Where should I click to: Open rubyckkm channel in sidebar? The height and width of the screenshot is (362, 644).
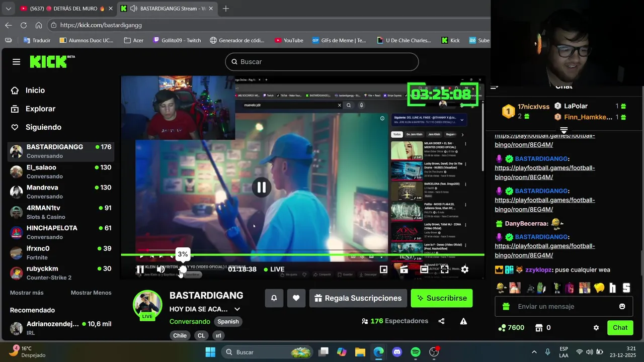coord(61,273)
